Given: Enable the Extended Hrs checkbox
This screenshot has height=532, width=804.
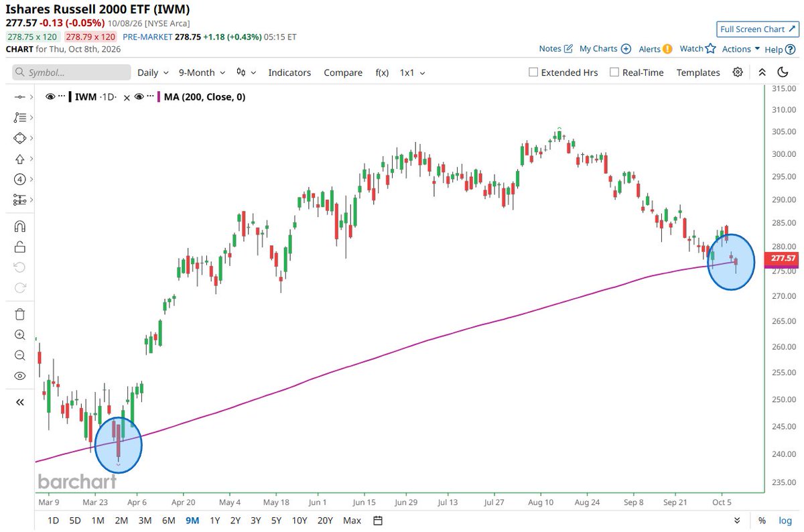Looking at the screenshot, I should point(533,72).
